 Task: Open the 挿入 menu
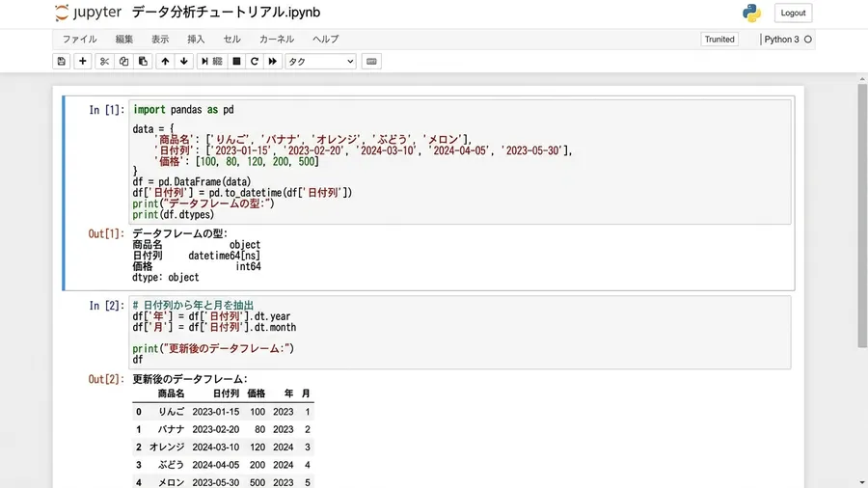pyautogui.click(x=196, y=40)
